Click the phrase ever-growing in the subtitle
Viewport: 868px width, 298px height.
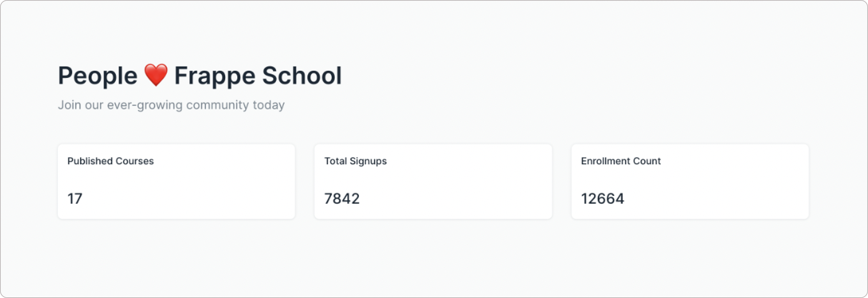pos(145,105)
